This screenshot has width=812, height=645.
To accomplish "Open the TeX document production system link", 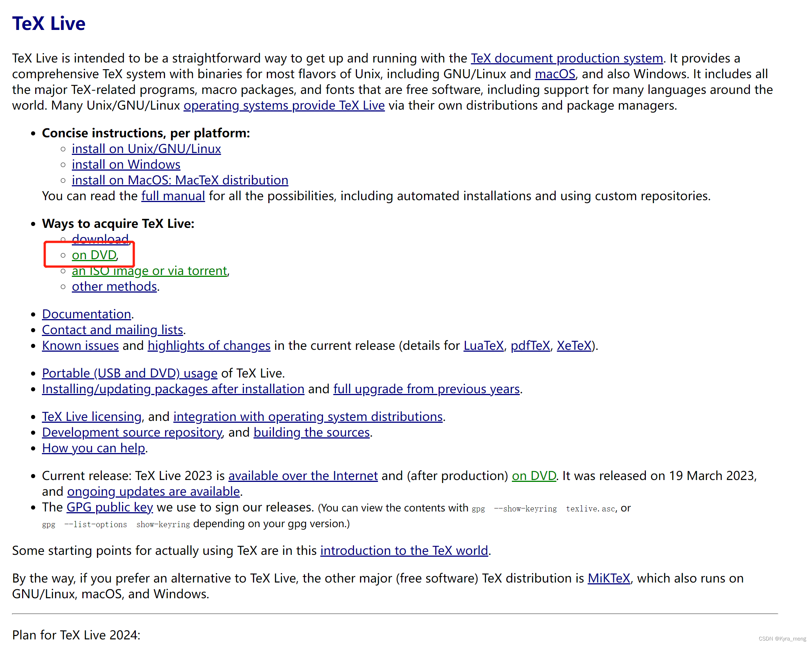I will (567, 58).
